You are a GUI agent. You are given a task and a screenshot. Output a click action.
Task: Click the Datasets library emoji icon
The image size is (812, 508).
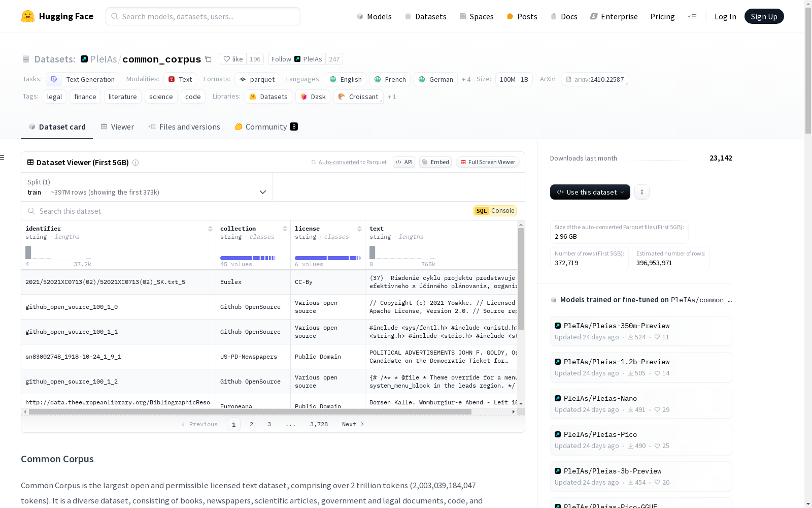(253, 97)
